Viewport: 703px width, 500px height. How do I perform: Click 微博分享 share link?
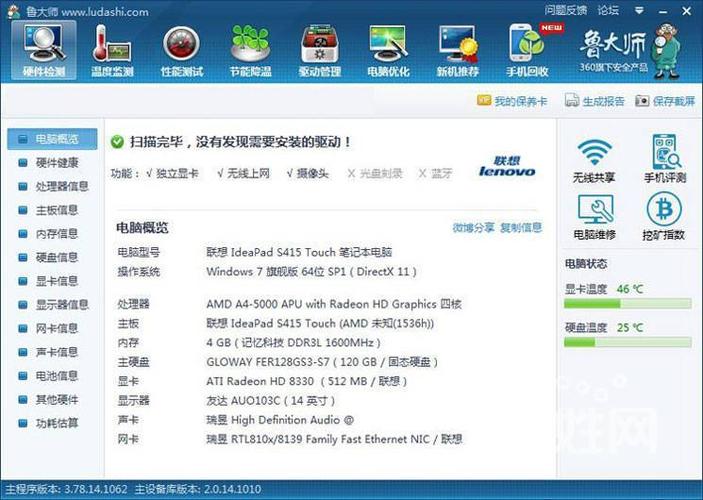pyautogui.click(x=473, y=228)
